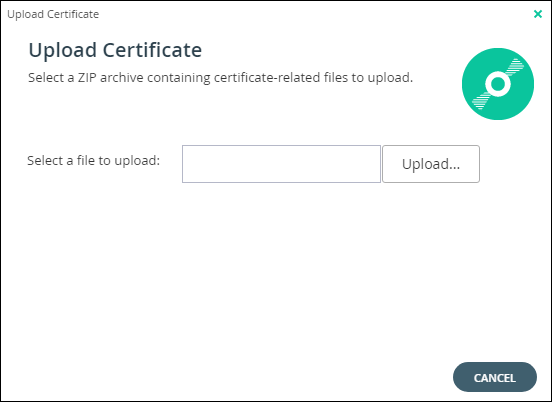This screenshot has height=402, width=552.
Task: Click the teal X icon in the title bar
Action: 538,14
